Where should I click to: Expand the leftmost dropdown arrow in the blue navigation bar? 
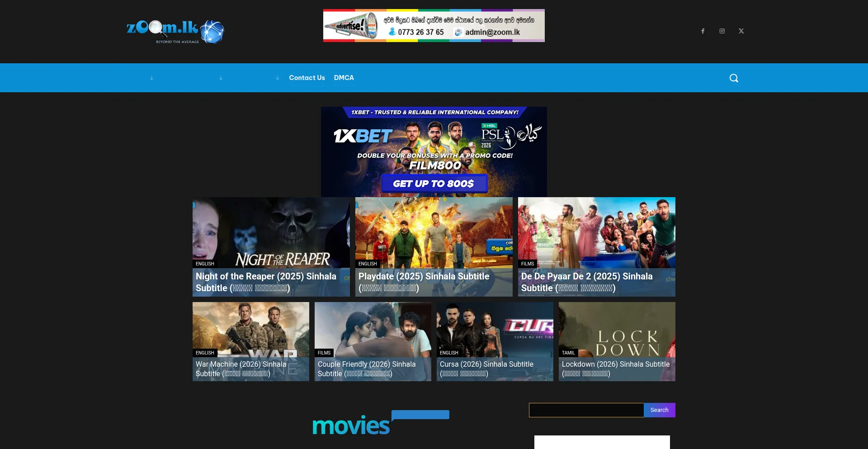151,78
